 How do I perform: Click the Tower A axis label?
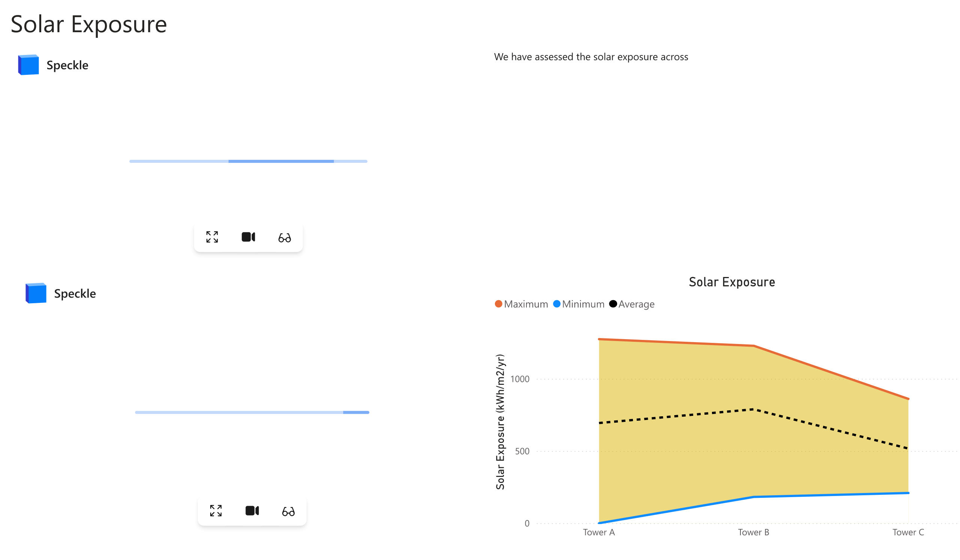(599, 533)
